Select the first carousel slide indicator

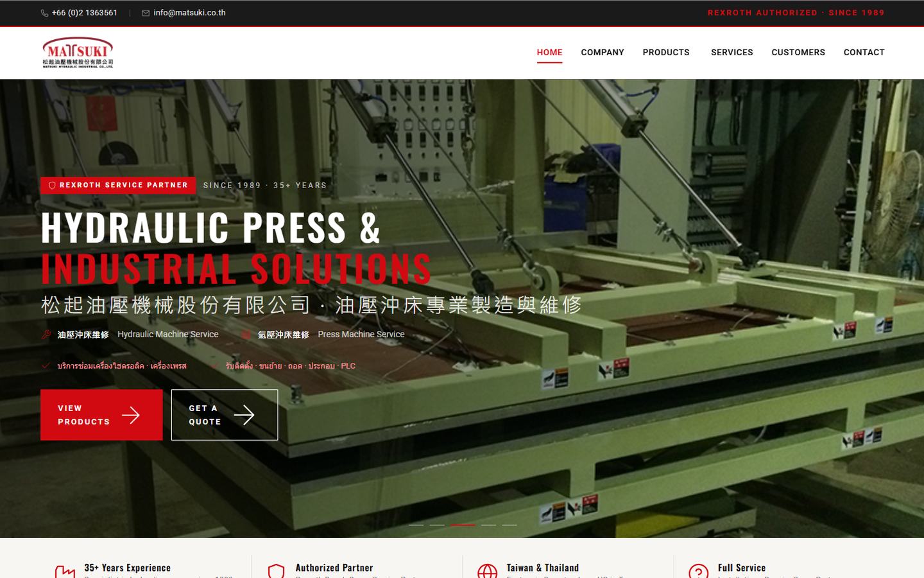click(x=416, y=525)
